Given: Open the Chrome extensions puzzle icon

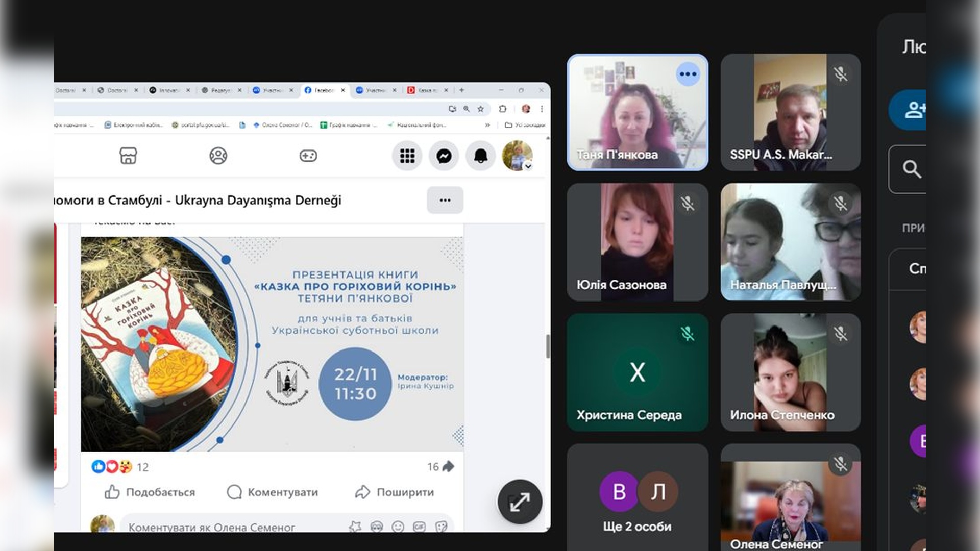Looking at the screenshot, I should click(x=503, y=109).
